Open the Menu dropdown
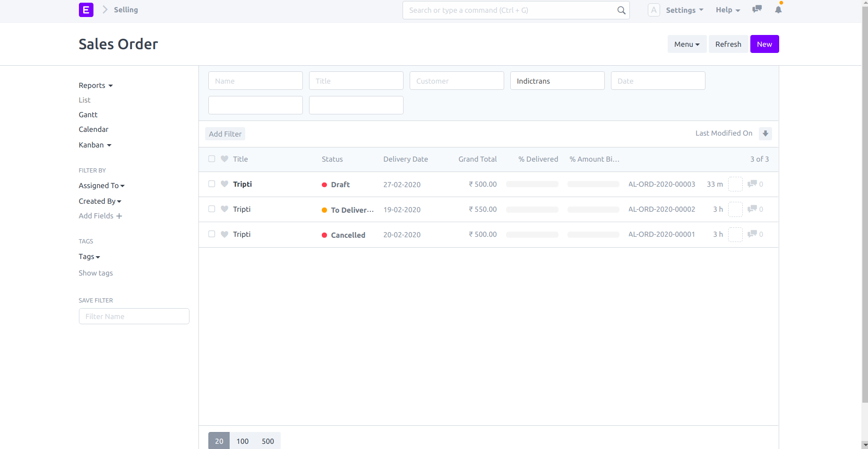 pyautogui.click(x=687, y=44)
